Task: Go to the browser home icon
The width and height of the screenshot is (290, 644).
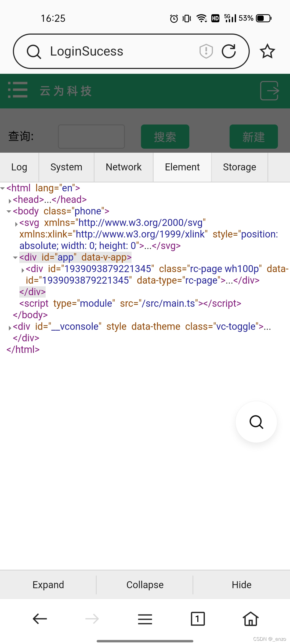Action: (x=251, y=619)
